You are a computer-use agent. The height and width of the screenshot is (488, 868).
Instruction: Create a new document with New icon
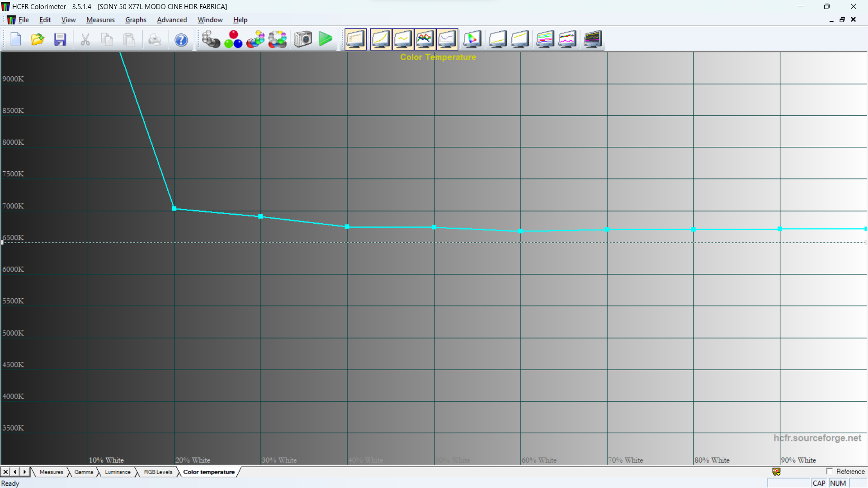tap(16, 39)
